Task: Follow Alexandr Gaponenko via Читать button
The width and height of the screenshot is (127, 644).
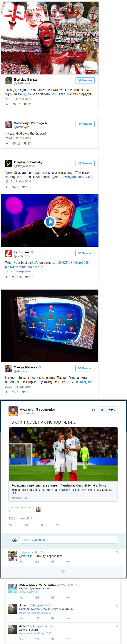Action: tap(108, 410)
